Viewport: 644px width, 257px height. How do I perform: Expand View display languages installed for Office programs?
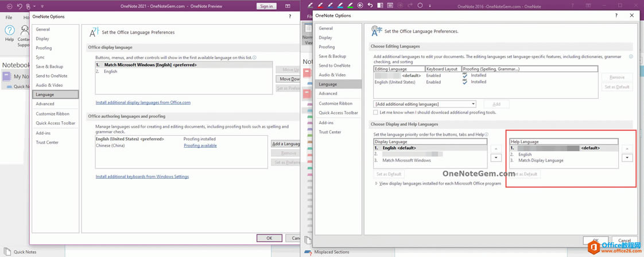[376, 183]
